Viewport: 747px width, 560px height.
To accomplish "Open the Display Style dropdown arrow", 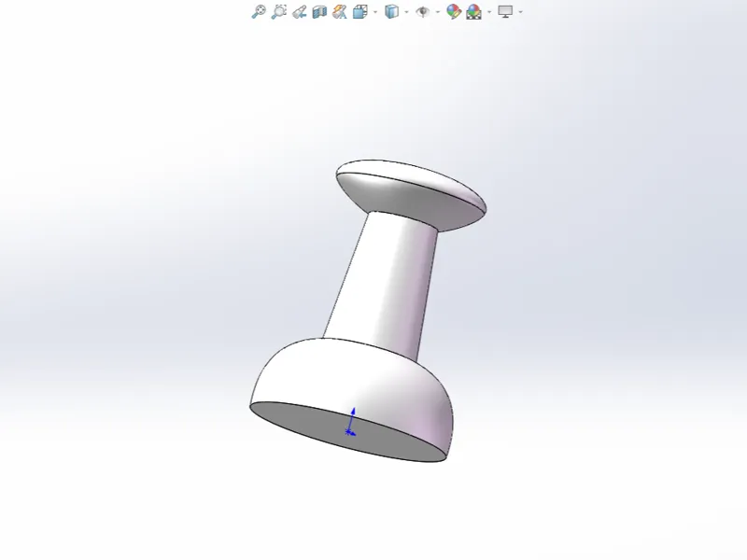I will (x=406, y=12).
